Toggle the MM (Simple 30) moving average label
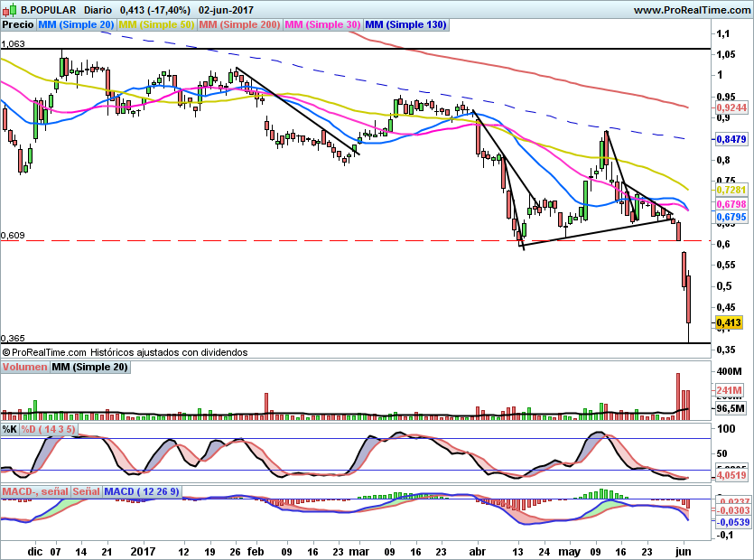This screenshot has height=560, width=754. point(322,25)
